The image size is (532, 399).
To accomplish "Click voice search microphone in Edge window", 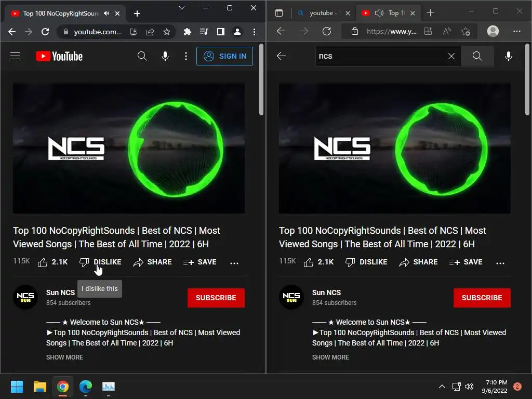I will [508, 56].
